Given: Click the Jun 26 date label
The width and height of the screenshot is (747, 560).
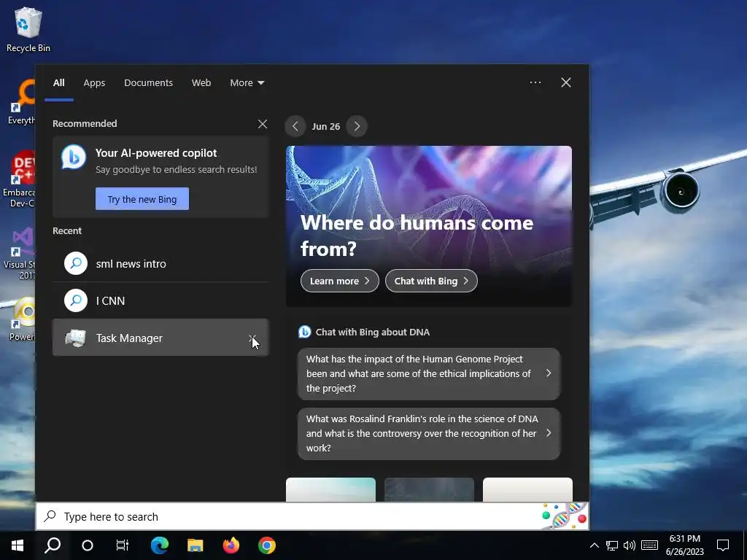Looking at the screenshot, I should 326,126.
